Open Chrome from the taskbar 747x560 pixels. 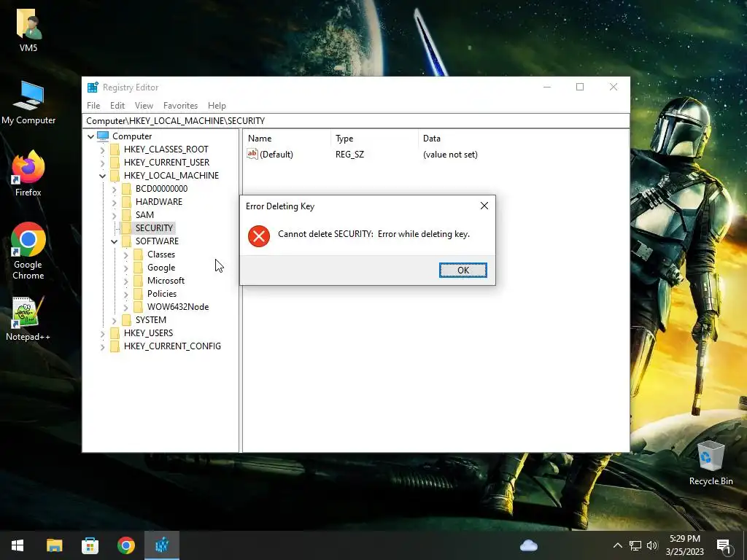pos(126,545)
